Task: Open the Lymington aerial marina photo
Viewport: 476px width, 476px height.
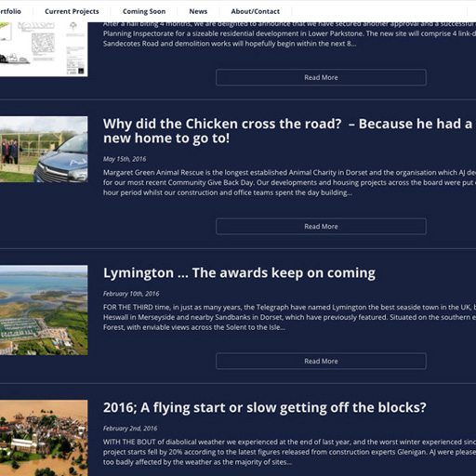Action: [44, 311]
